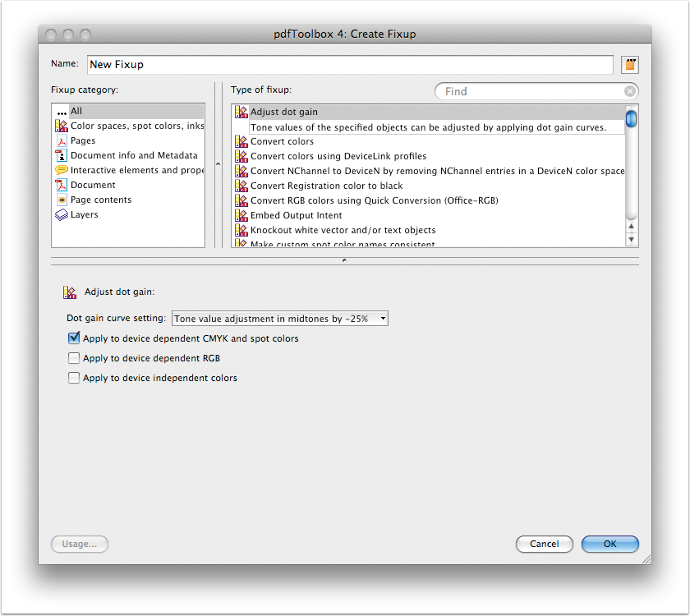Screen dimensions: 690x616
Task: Click the Document info and Metadata icon
Action: [x=62, y=155]
